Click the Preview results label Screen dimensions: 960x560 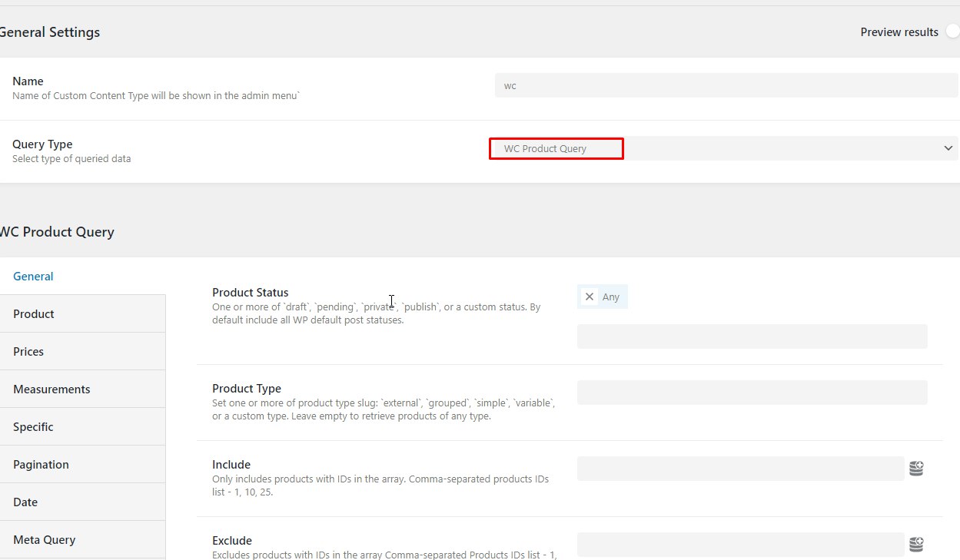point(899,32)
